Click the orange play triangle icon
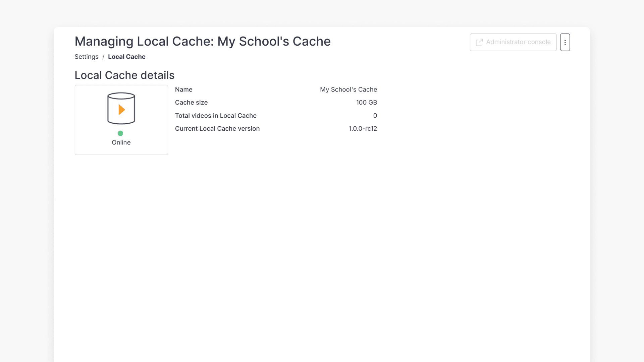The height and width of the screenshot is (362, 644). point(122,110)
